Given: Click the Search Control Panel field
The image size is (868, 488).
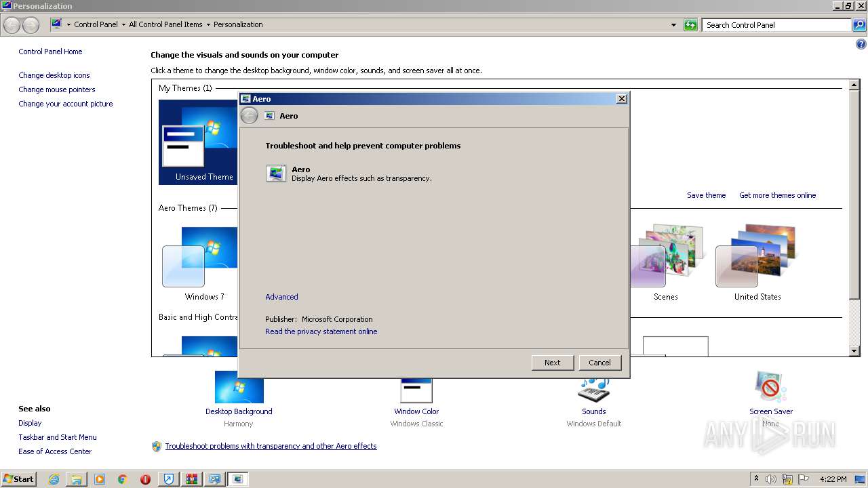Looking at the screenshot, I should (777, 25).
